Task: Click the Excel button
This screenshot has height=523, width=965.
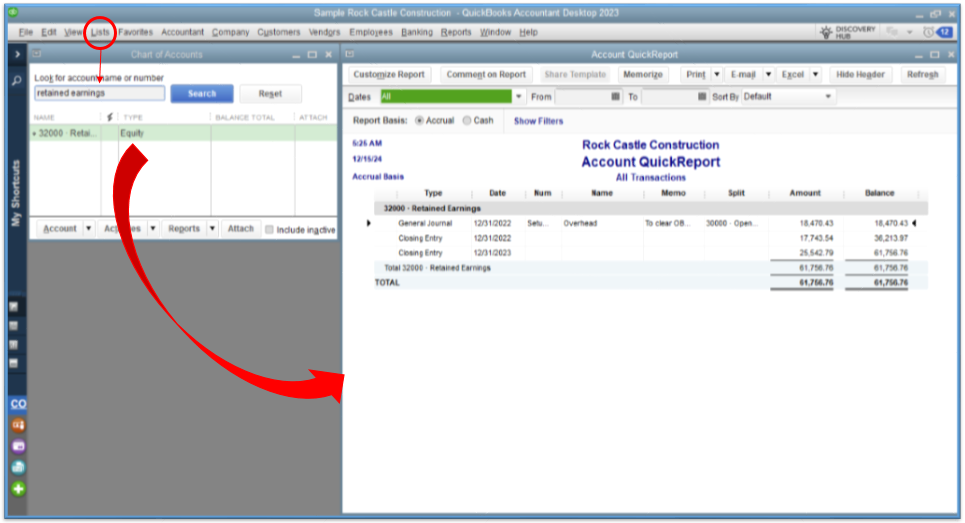Action: point(793,74)
